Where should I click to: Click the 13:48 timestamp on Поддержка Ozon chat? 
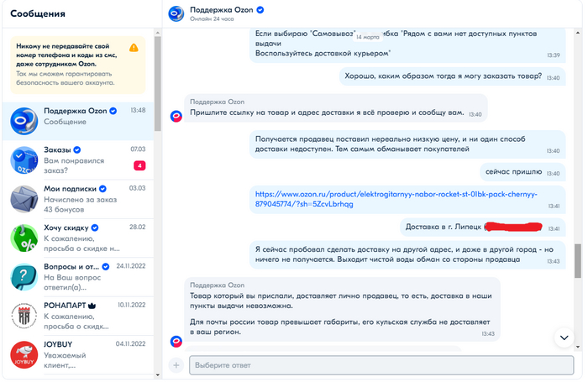click(138, 110)
